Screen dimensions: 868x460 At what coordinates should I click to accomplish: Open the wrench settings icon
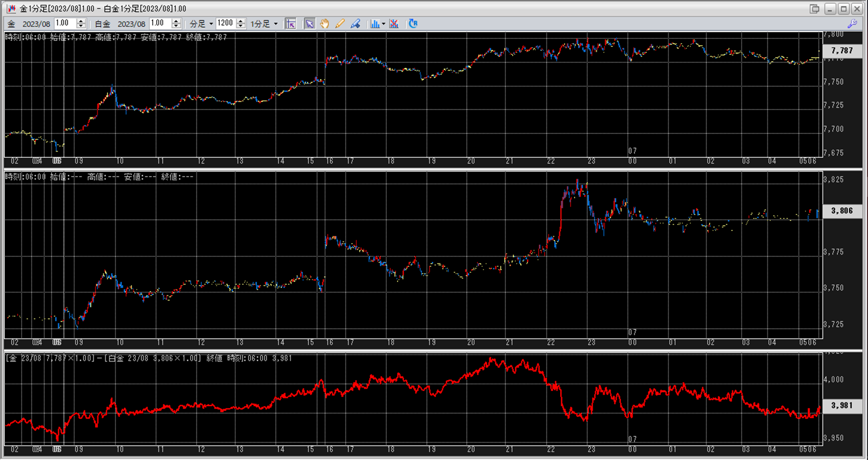coord(852,24)
